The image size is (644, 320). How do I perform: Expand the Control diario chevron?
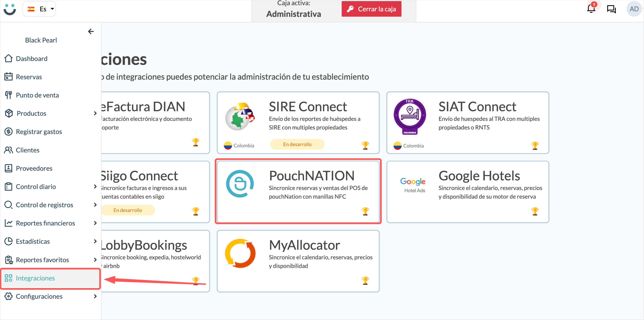[95, 186]
